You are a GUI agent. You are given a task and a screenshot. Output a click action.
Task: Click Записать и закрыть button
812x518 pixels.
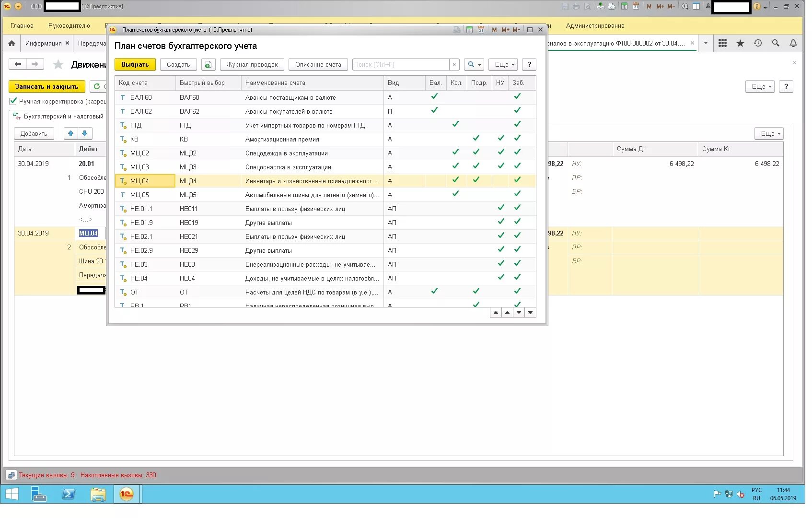pyautogui.click(x=46, y=86)
